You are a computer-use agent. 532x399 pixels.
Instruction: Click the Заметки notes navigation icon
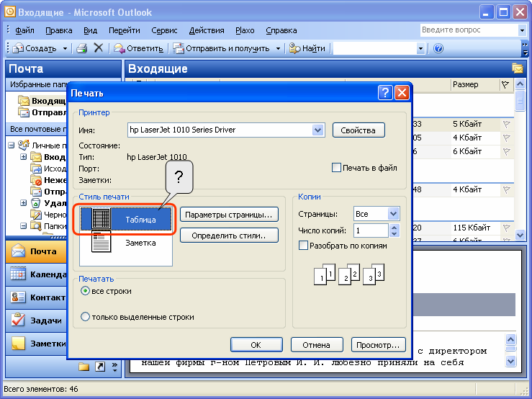coord(18,344)
